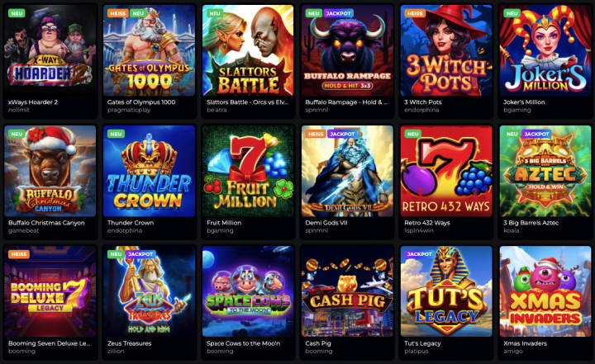Open the Fruit Million game thumbnail

(x=248, y=171)
